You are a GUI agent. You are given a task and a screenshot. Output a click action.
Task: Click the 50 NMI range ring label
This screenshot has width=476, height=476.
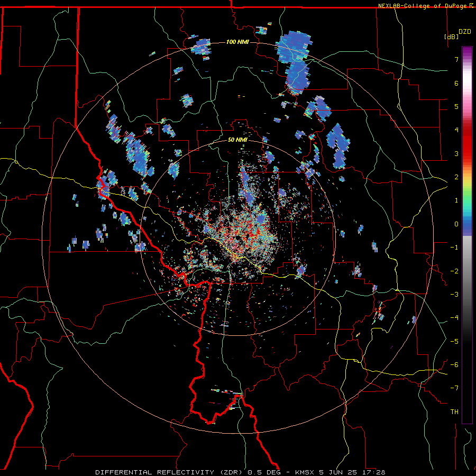pyautogui.click(x=237, y=140)
